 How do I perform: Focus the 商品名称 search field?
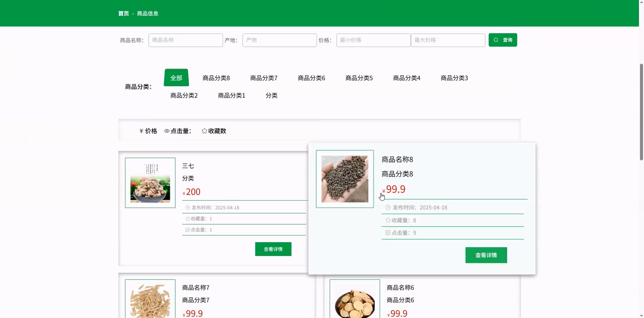click(x=185, y=40)
